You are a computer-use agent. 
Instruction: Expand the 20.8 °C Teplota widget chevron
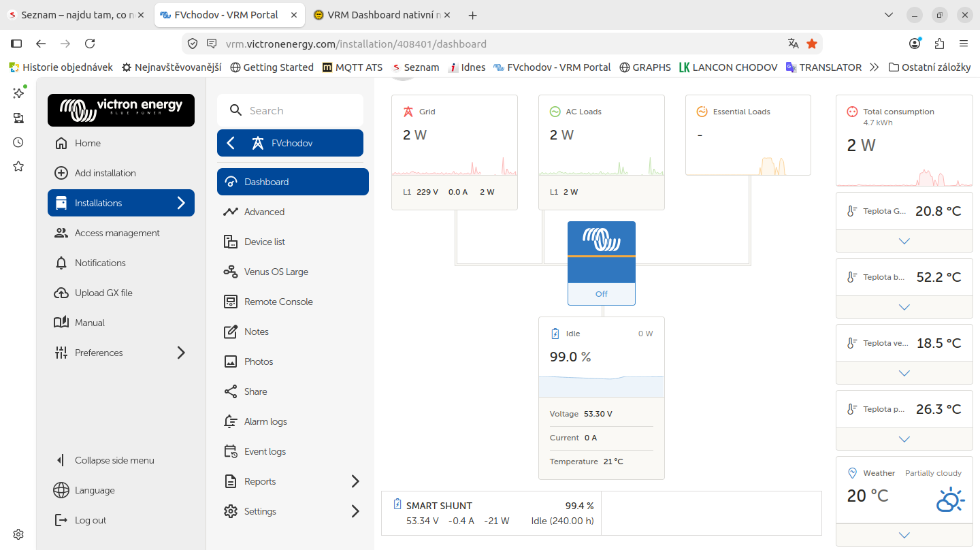click(904, 241)
